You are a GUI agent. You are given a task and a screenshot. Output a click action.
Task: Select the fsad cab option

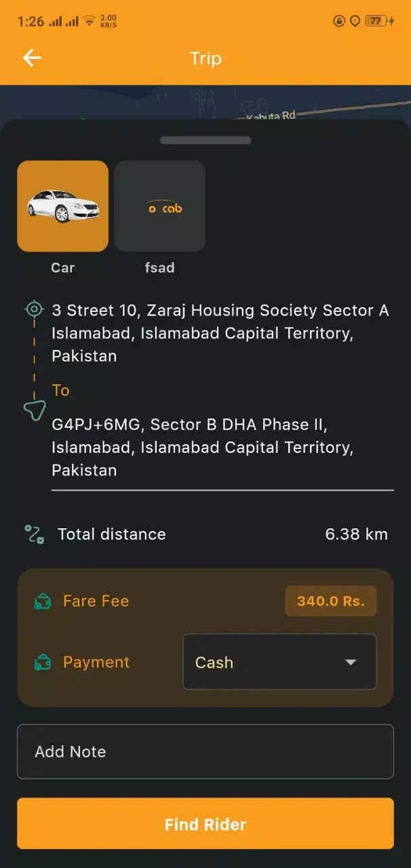159,206
